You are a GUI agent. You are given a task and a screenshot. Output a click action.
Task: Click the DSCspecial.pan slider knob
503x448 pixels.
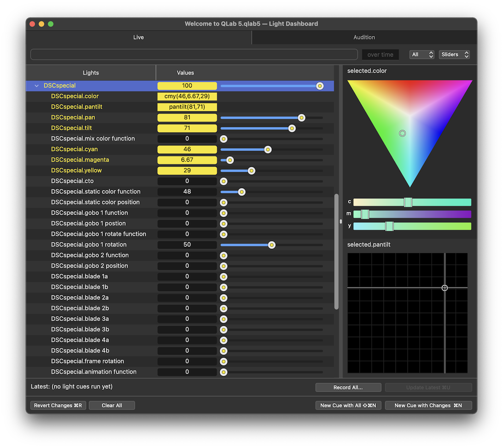tap(301, 118)
